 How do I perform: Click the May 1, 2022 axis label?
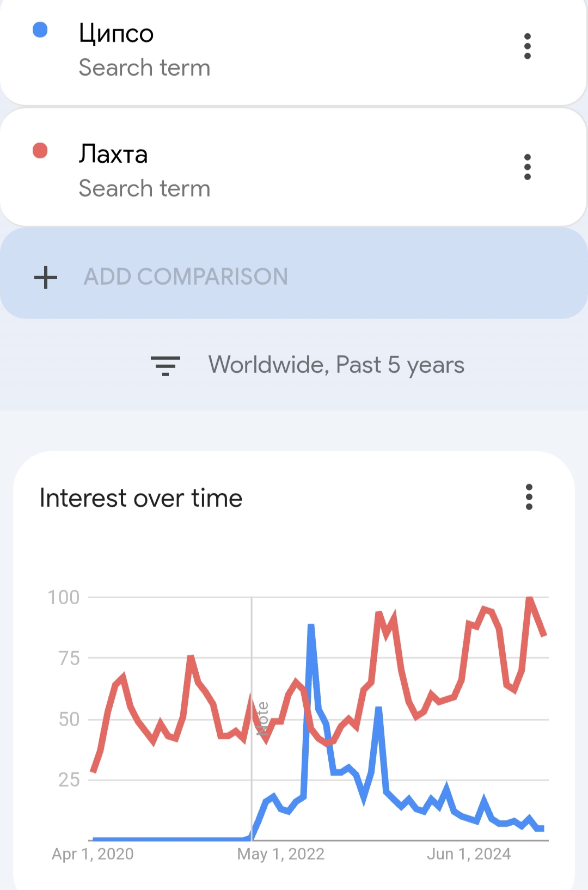point(280,854)
